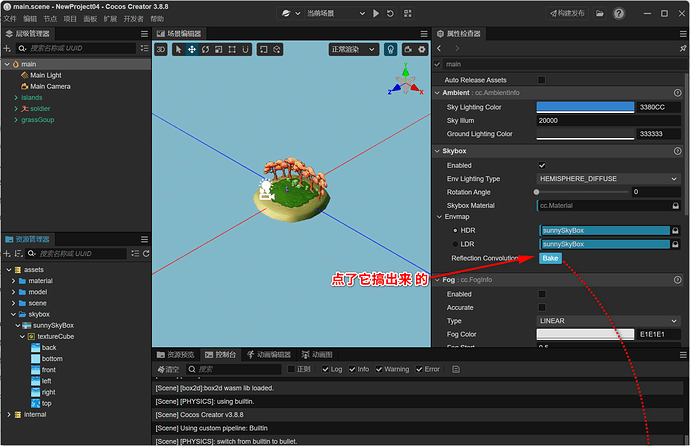690x446 pixels.
Task: Open the Developer menu
Action: coord(133,19)
